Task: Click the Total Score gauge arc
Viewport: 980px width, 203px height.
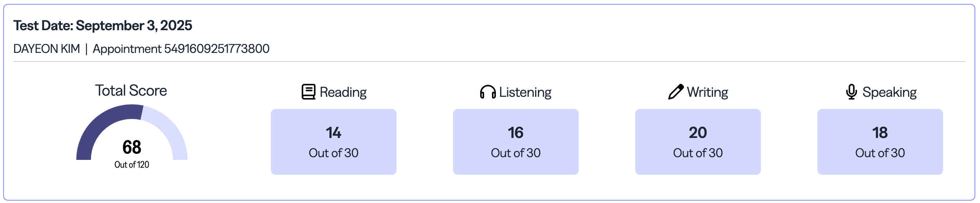Action: tap(103, 121)
